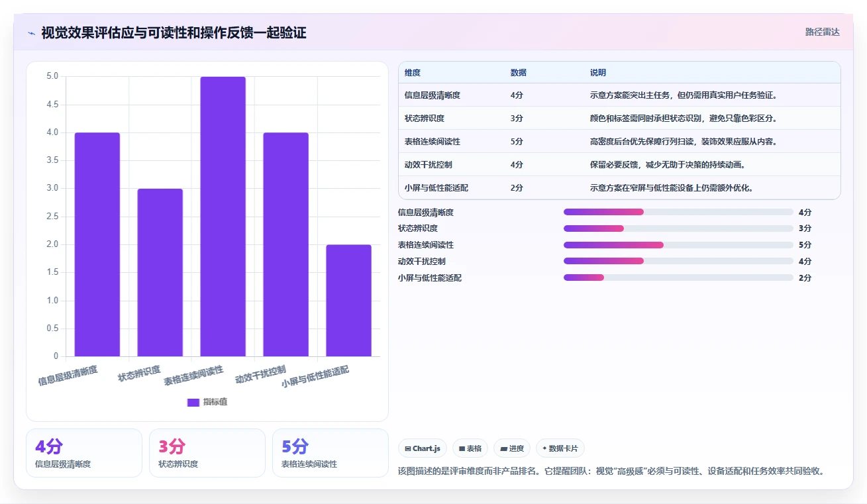
Task: Click the 状态辨识度 bar in the chart
Action: (x=160, y=273)
